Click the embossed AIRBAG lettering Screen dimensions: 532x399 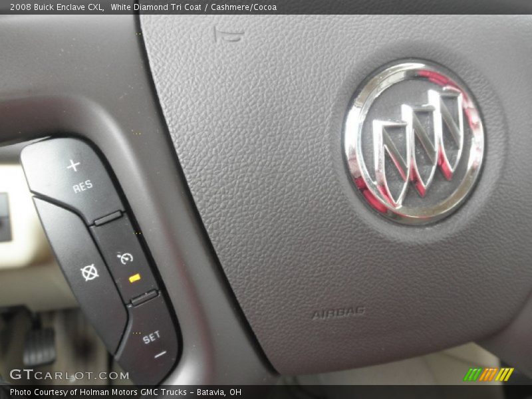click(338, 313)
